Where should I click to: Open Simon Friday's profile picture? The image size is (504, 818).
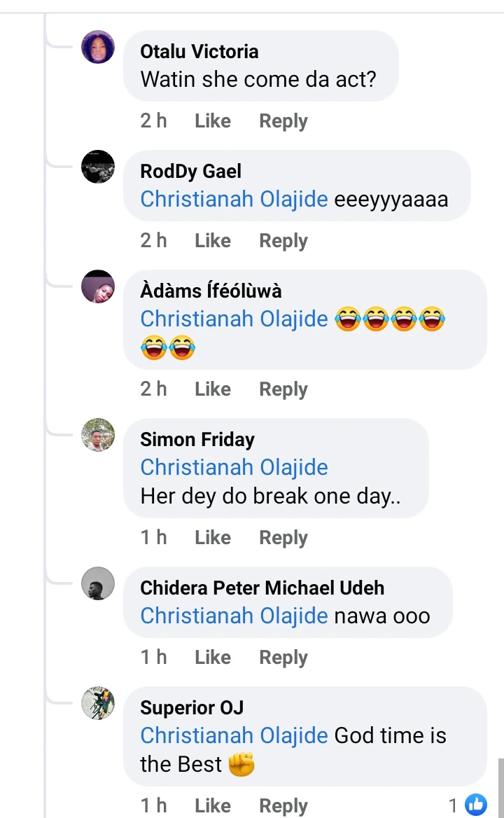(x=98, y=435)
